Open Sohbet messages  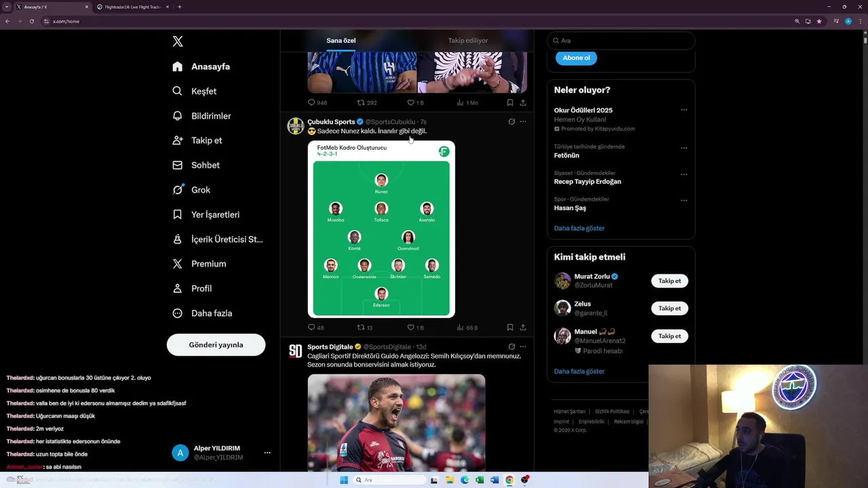[x=196, y=165]
